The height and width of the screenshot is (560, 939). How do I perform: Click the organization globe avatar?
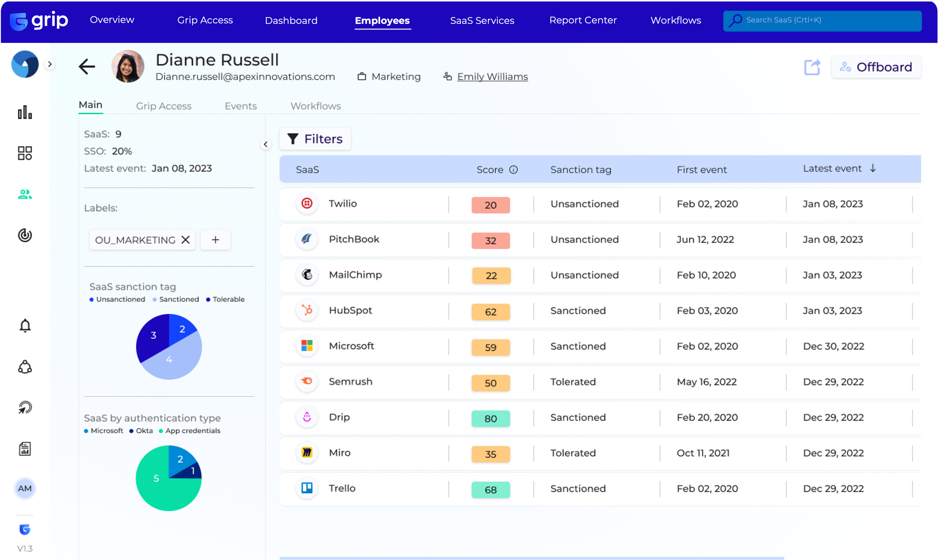pyautogui.click(x=25, y=64)
